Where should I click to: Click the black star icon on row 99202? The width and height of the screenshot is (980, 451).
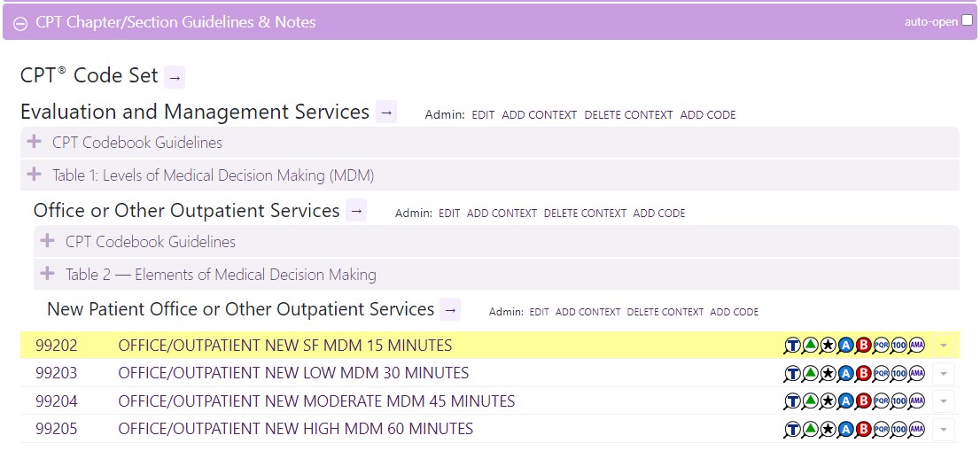click(828, 345)
